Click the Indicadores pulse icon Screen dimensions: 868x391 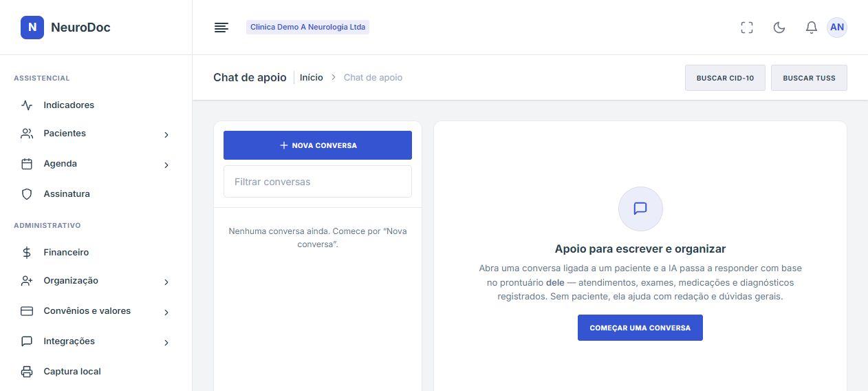click(27, 105)
